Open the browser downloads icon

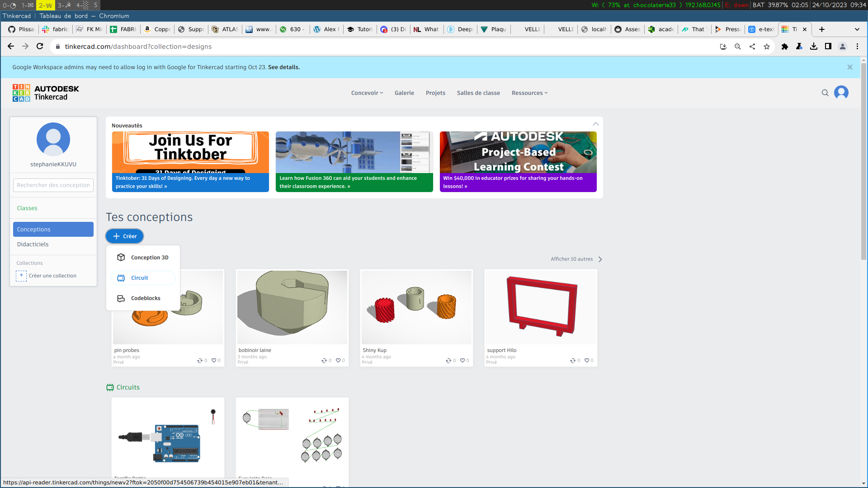tap(814, 47)
